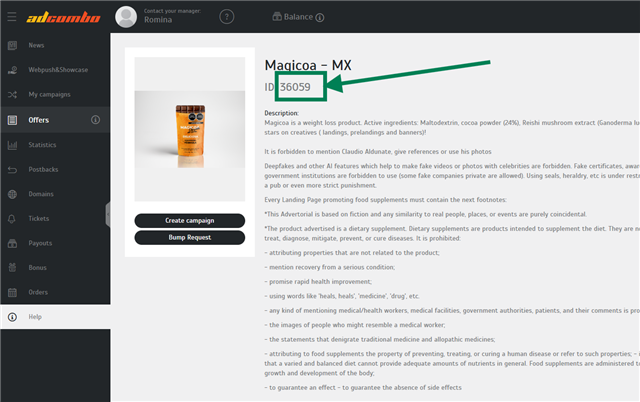Click 'promise rapid health improvement' line
The image size is (640, 402).
point(318,282)
